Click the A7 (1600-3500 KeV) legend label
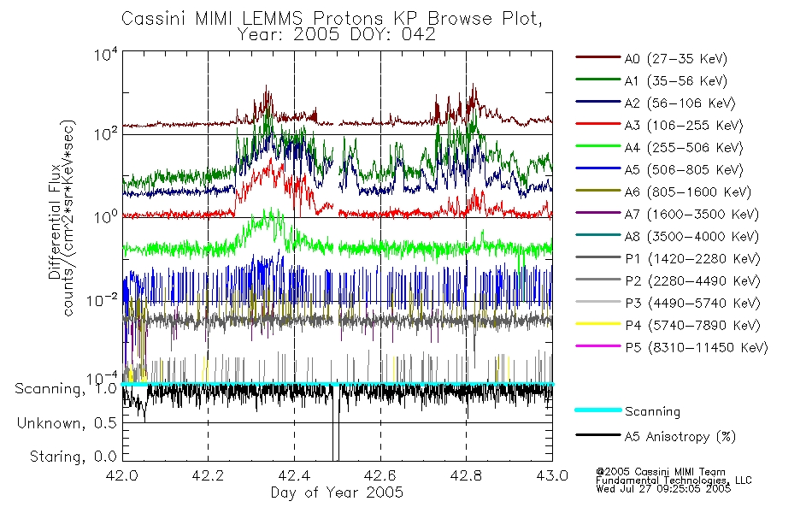812x513 pixels. [691, 215]
